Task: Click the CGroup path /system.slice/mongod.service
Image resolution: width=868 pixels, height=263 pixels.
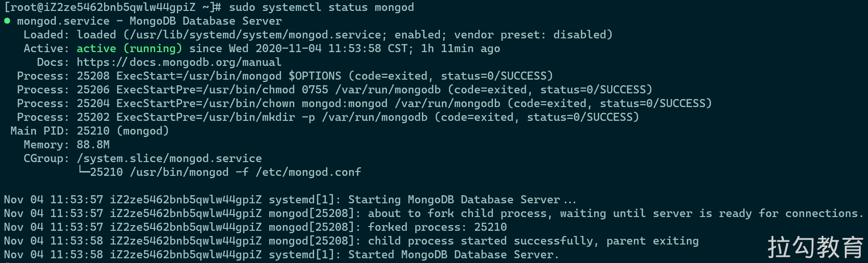Action: click(x=169, y=158)
